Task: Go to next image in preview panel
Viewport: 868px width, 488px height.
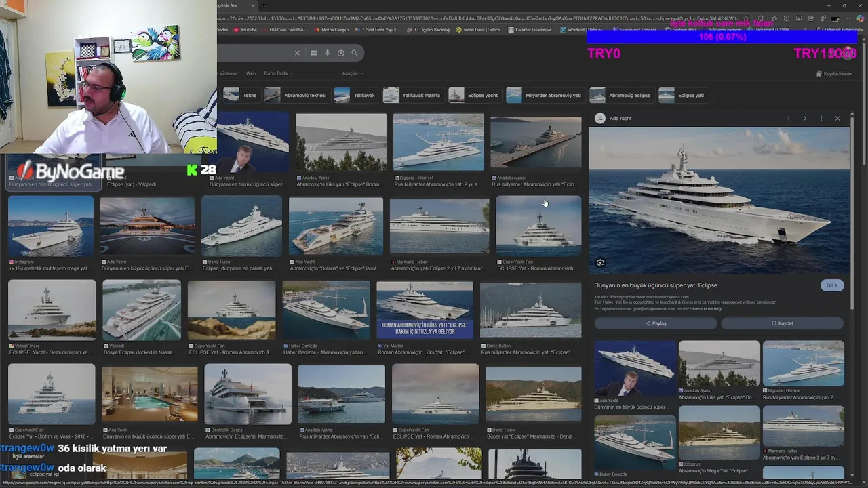Action: (x=805, y=119)
